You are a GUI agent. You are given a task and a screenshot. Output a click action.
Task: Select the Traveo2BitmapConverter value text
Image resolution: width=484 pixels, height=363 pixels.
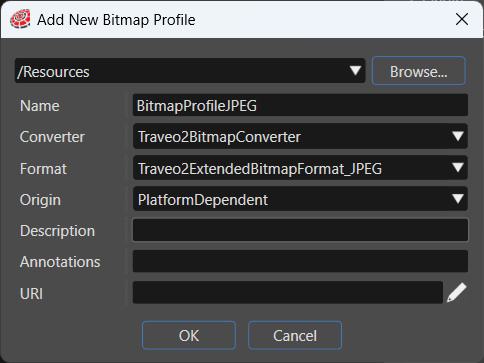pos(219,137)
